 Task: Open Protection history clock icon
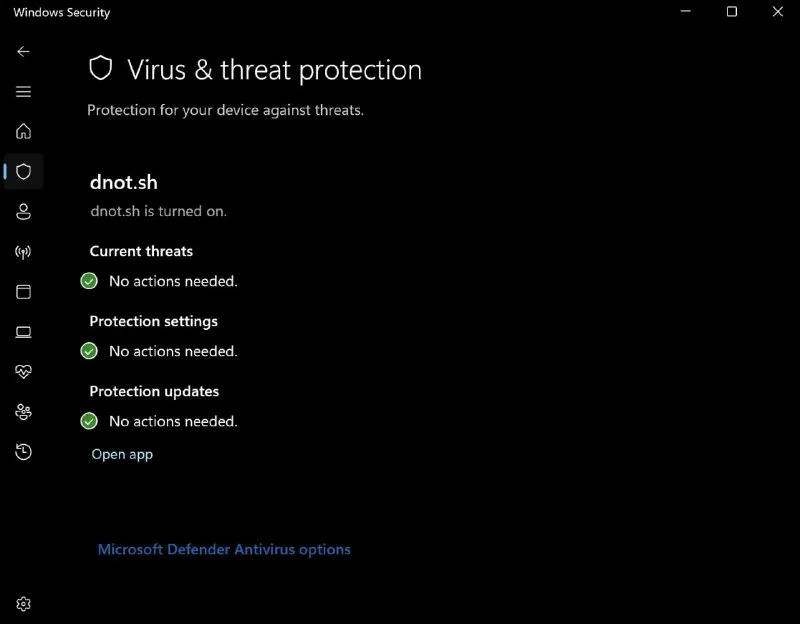click(x=24, y=452)
